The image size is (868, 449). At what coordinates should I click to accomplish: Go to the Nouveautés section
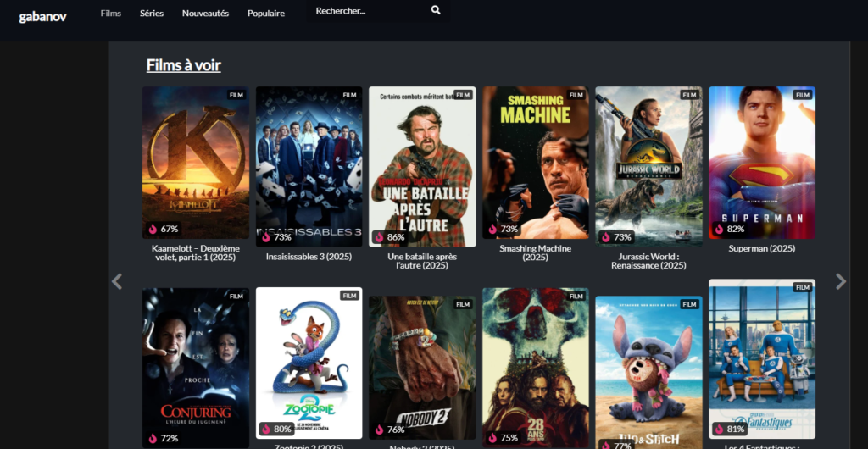[x=205, y=14]
